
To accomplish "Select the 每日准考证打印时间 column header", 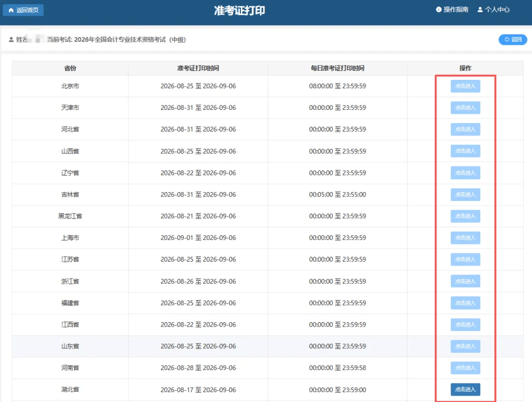I will [337, 68].
